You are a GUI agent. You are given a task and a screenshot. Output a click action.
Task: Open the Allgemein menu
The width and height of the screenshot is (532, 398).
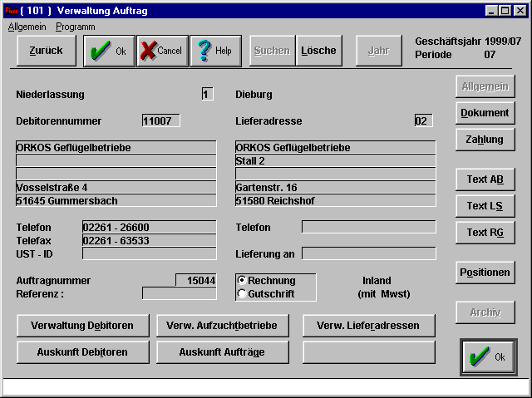pyautogui.click(x=27, y=27)
